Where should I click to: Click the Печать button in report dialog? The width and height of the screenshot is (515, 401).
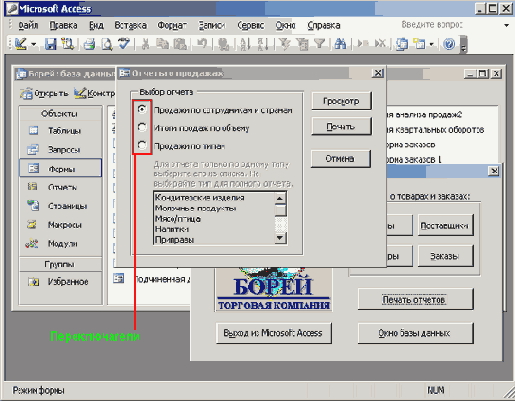(x=341, y=126)
